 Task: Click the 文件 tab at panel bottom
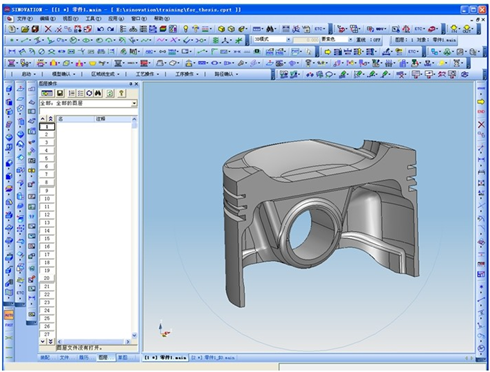(x=64, y=357)
